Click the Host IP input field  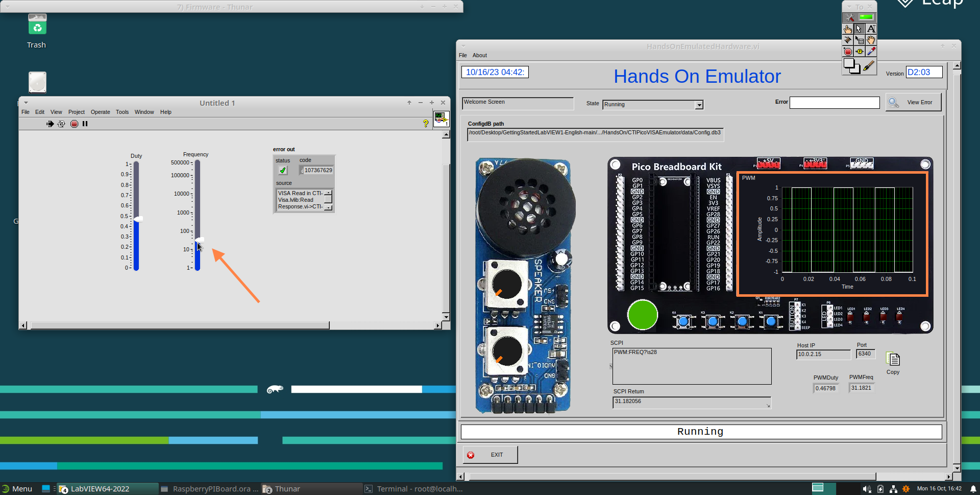click(823, 354)
